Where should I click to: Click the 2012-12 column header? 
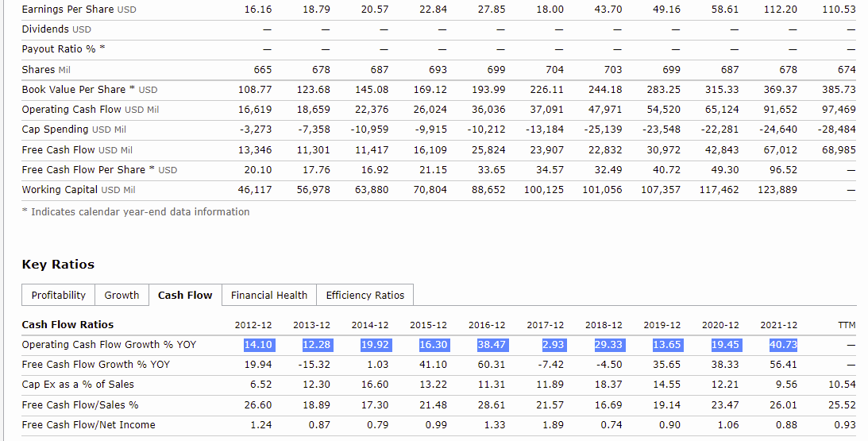(253, 324)
